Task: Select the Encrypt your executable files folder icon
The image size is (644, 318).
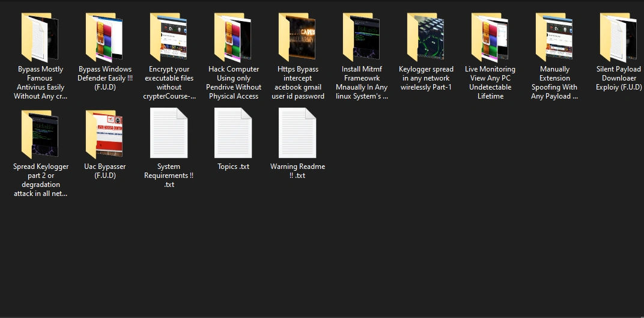Action: [x=169, y=37]
